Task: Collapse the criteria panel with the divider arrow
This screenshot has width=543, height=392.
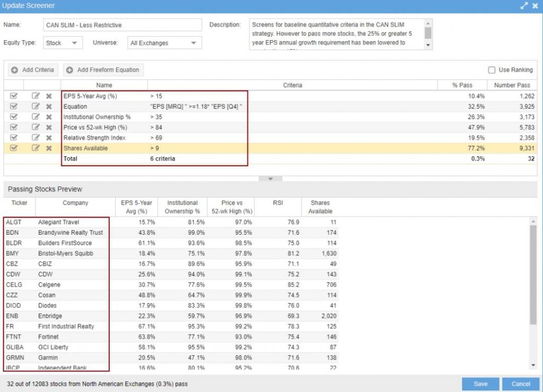Action: (x=270, y=179)
